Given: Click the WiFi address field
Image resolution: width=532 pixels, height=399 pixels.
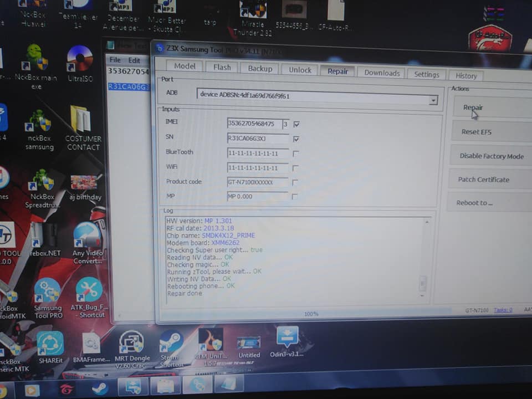Looking at the screenshot, I should pos(257,167).
